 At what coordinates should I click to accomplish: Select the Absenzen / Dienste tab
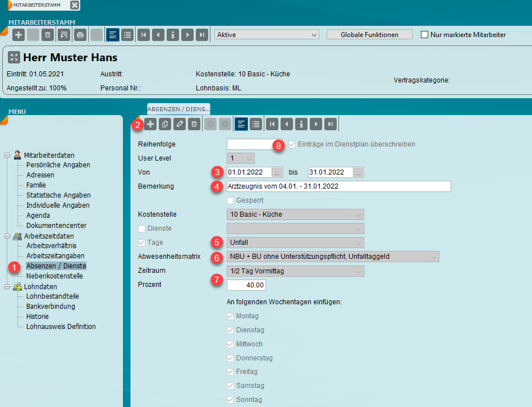tap(178, 108)
